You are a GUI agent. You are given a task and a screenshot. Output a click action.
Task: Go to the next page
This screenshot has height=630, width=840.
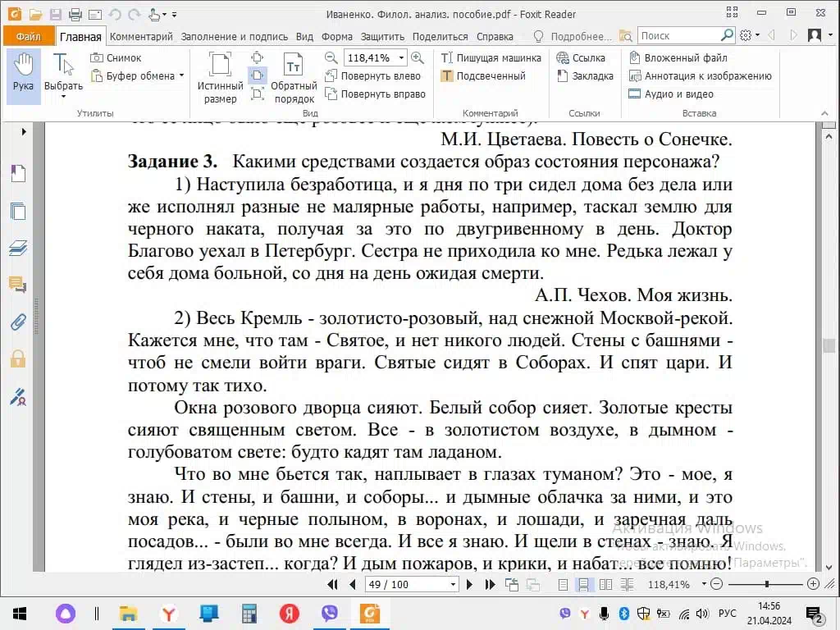click(x=469, y=584)
